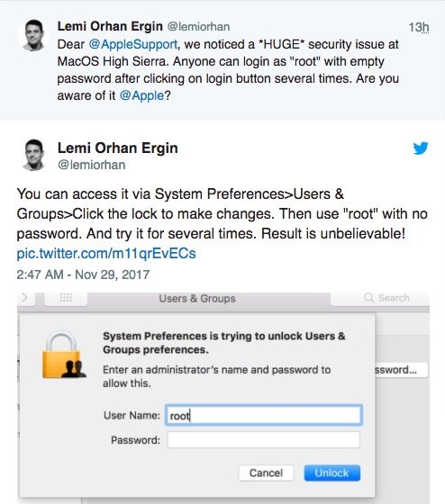Focus the User Name field containing root
This screenshot has height=504, width=445.
(x=264, y=415)
